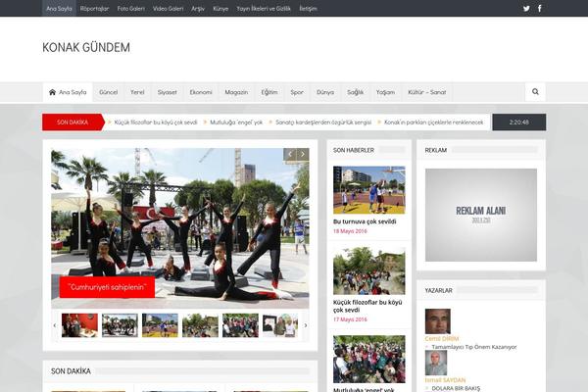Select the fifth slider thumbnail of crowd

click(x=240, y=325)
